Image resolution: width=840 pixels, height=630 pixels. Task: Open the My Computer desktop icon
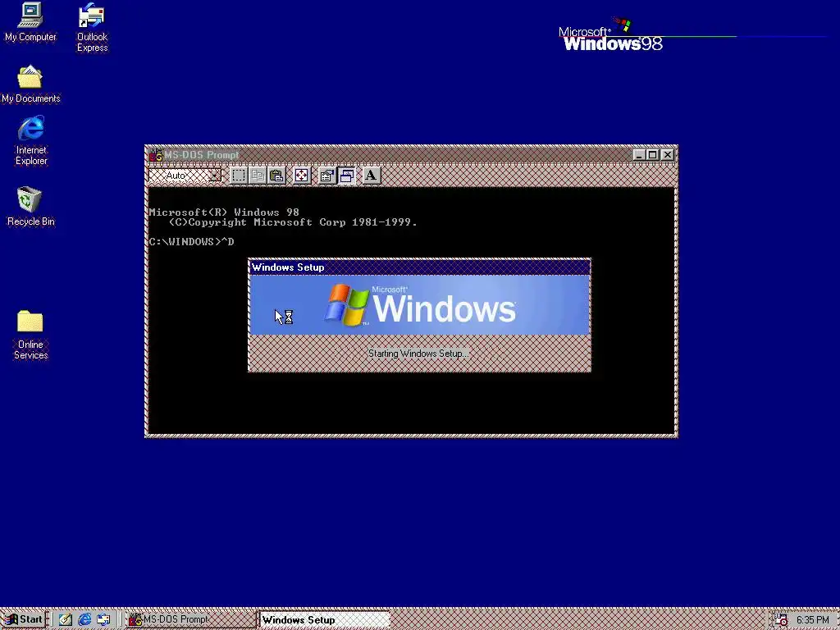(30, 22)
